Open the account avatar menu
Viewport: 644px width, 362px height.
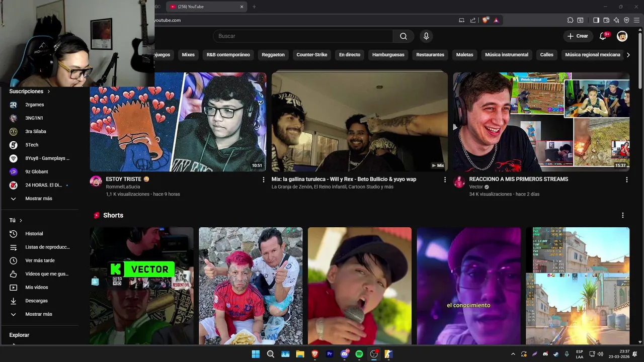(x=622, y=36)
